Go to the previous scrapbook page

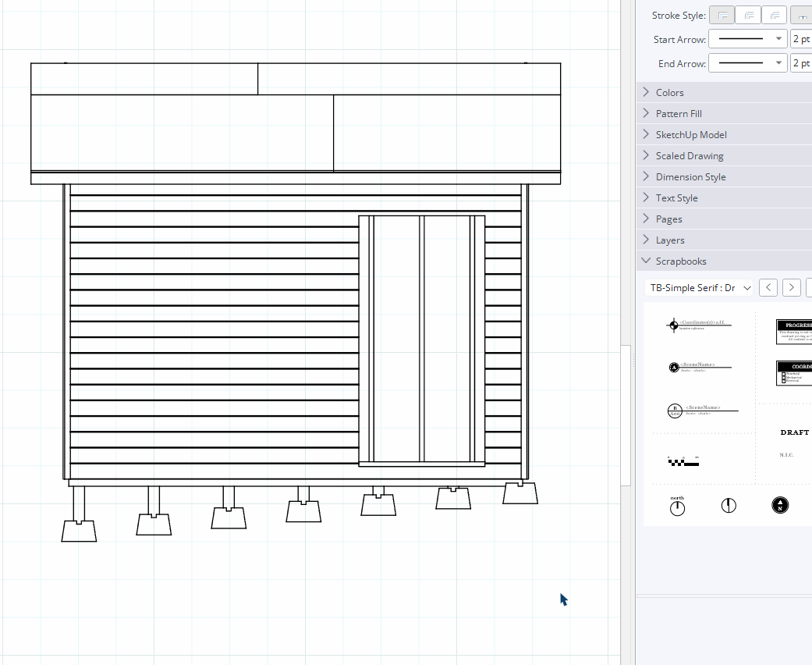coord(768,287)
